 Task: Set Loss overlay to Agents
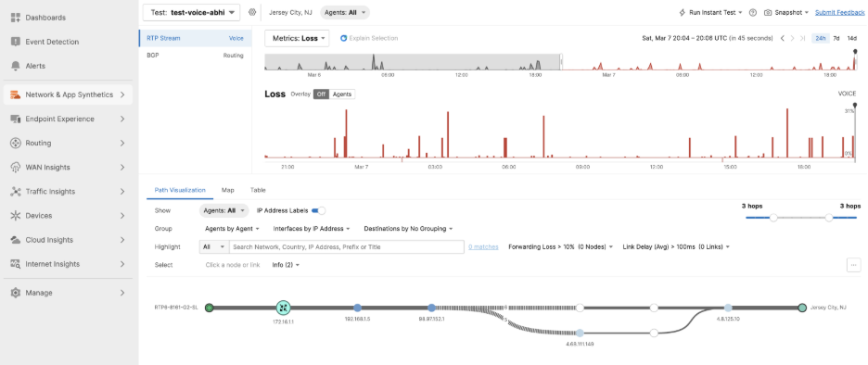pos(342,94)
